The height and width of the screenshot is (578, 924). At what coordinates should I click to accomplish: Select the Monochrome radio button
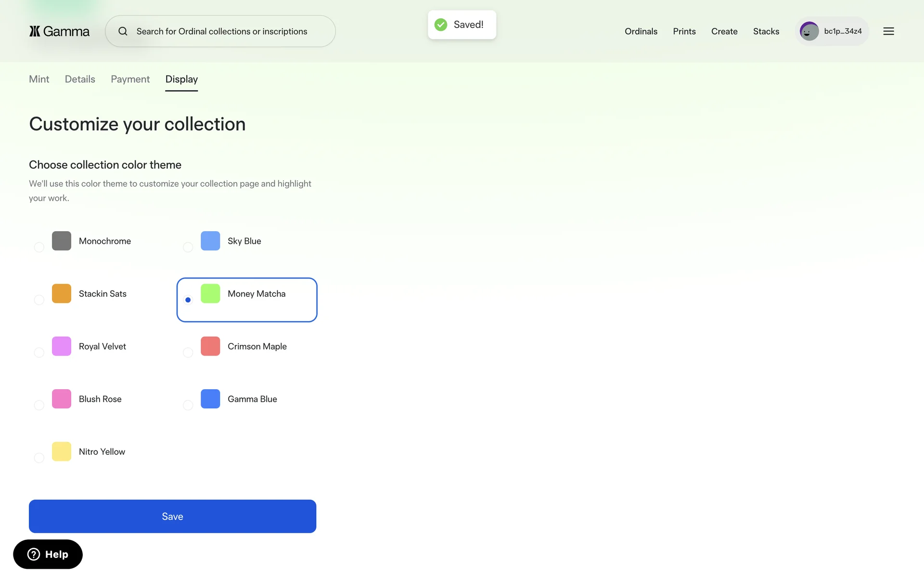(39, 247)
